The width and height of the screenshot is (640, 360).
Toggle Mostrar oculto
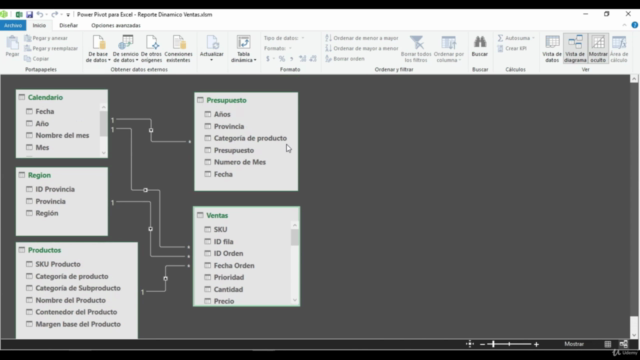point(598,49)
